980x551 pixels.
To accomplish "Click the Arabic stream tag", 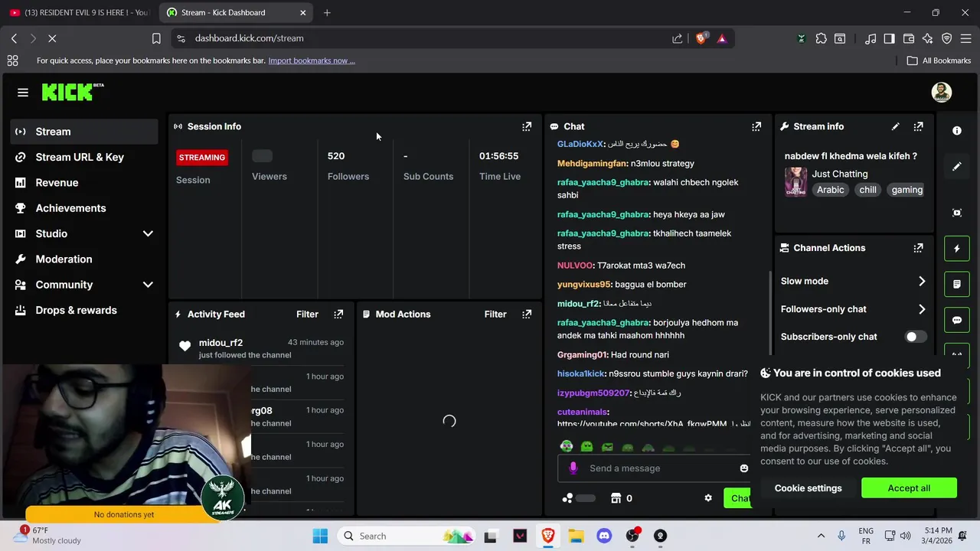I will pos(830,190).
